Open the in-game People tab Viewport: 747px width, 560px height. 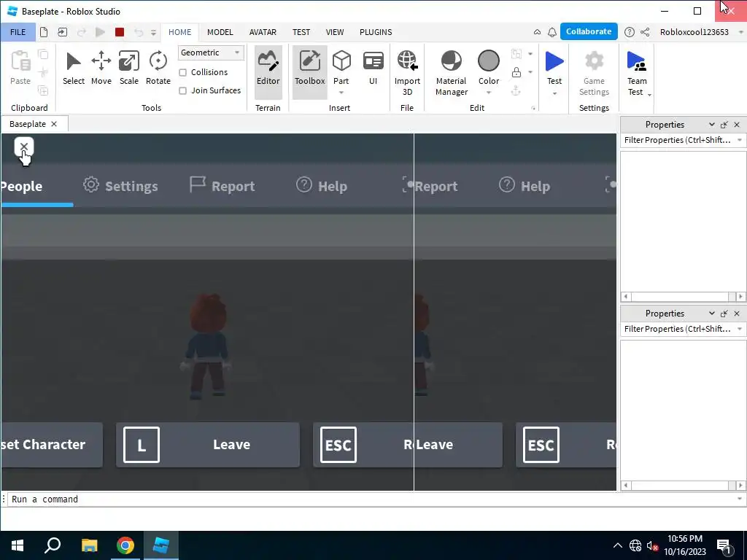[21, 186]
